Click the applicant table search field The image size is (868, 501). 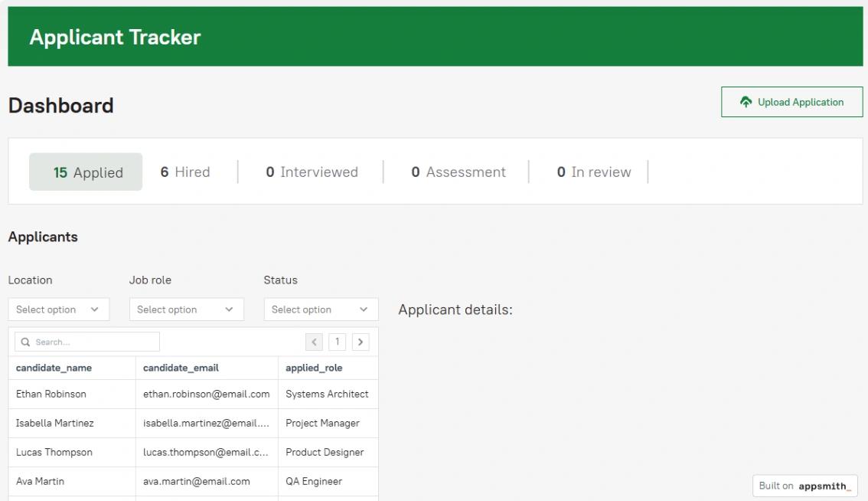87,342
